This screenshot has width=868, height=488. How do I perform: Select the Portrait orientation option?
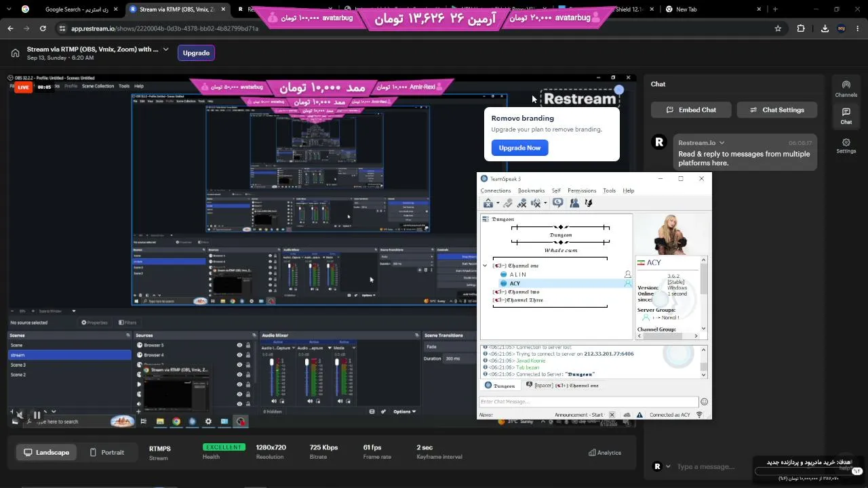(106, 452)
